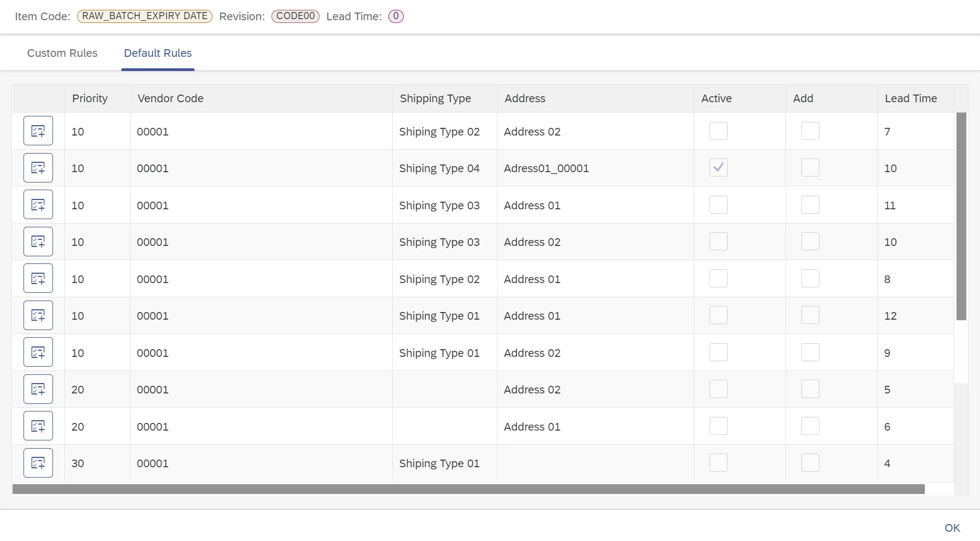980x541 pixels.
Task: Select the Default Rules tab
Action: (158, 53)
